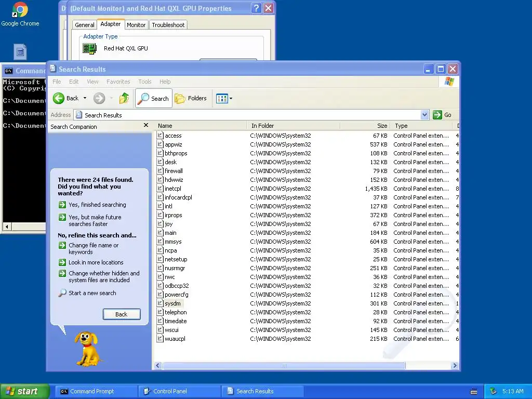This screenshot has height=399, width=532.
Task: Select the joy file icon
Action: point(160,223)
